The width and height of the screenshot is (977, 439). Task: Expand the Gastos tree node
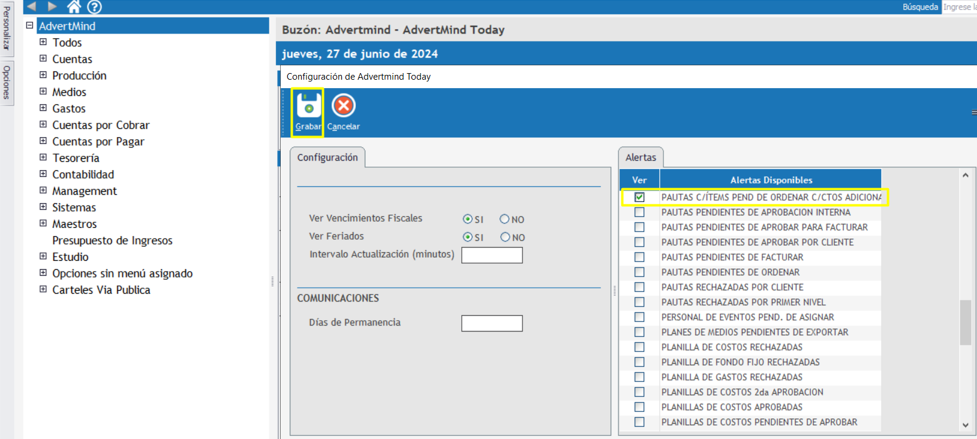(43, 108)
